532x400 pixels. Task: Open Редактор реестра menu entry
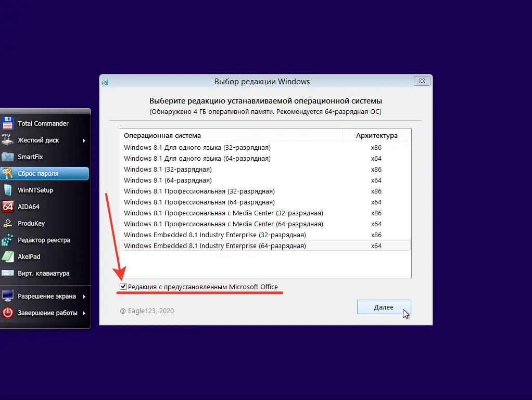[x=45, y=240]
